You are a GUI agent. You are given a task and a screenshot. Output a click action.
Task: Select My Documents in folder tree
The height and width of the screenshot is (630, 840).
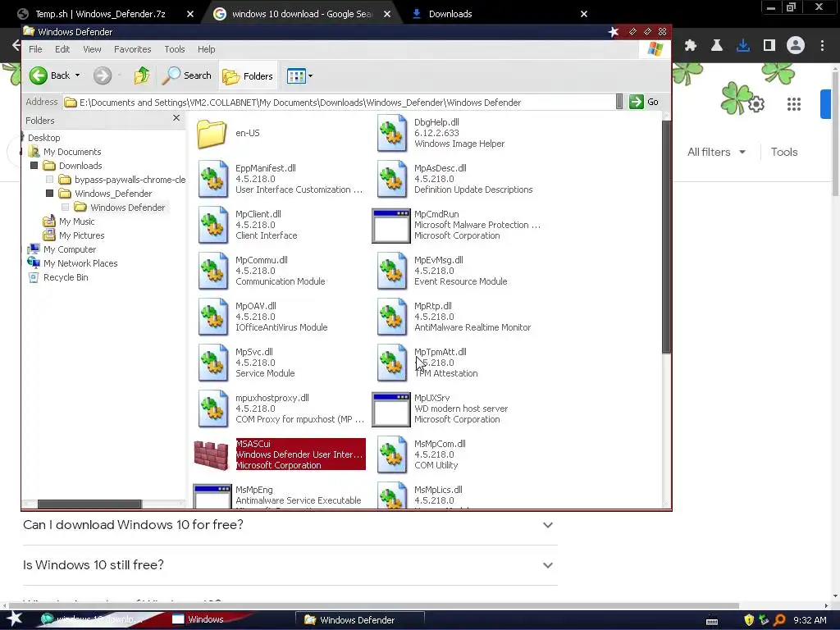coord(72,152)
